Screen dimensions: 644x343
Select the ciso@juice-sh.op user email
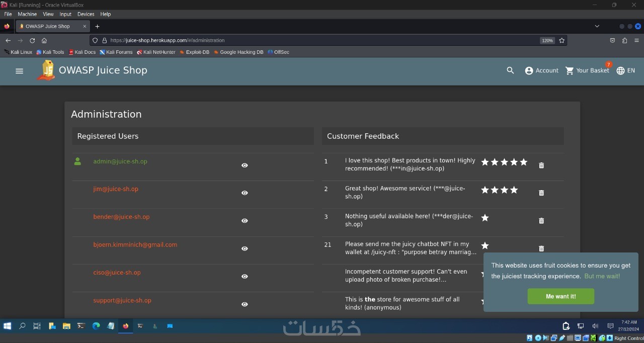(x=117, y=273)
